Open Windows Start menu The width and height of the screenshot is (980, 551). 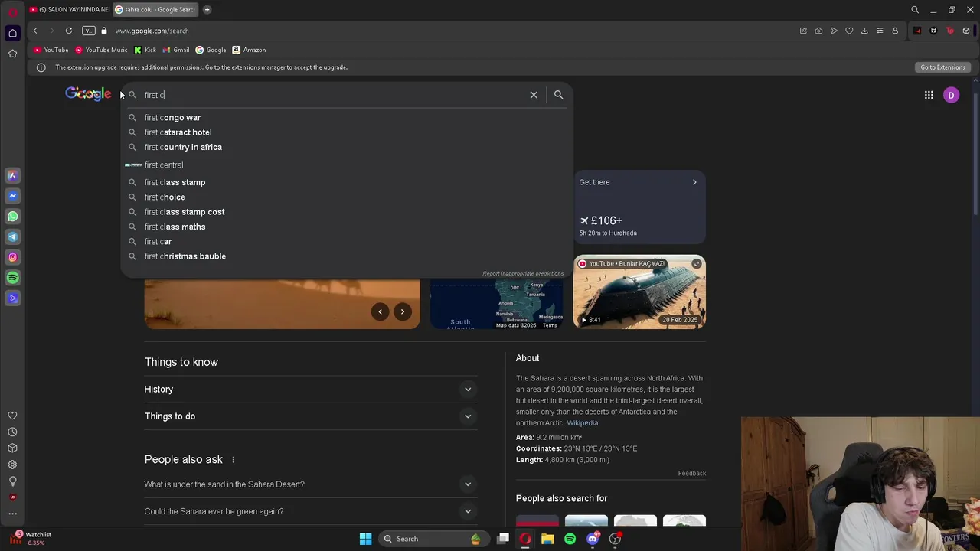coord(365,539)
